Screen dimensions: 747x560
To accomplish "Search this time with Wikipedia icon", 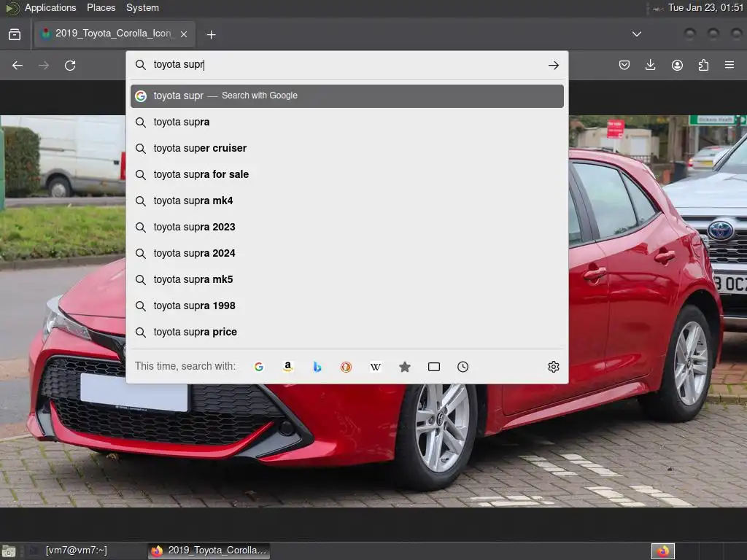I will point(376,367).
